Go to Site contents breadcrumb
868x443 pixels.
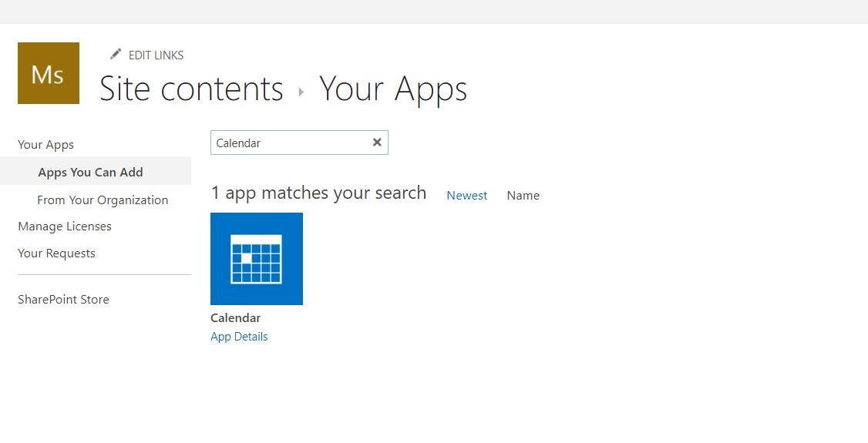(x=191, y=89)
